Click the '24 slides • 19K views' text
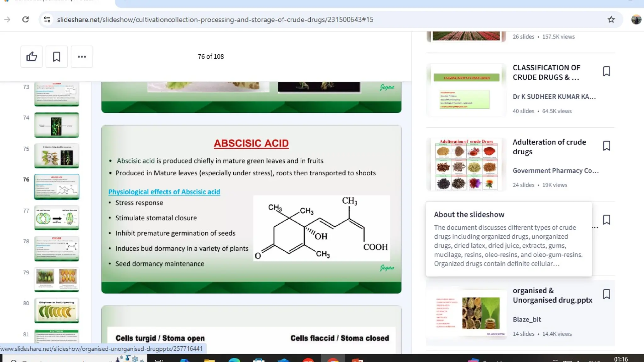644x362 pixels. tap(540, 185)
